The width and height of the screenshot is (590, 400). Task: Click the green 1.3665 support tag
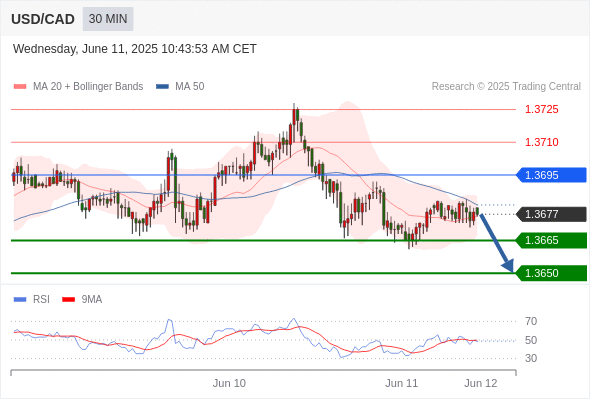click(x=551, y=240)
